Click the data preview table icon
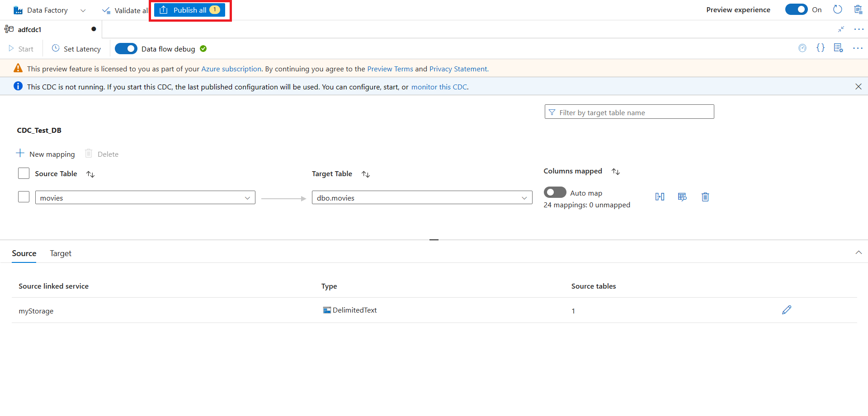Viewport: 868px width, 416px height. 682,196
